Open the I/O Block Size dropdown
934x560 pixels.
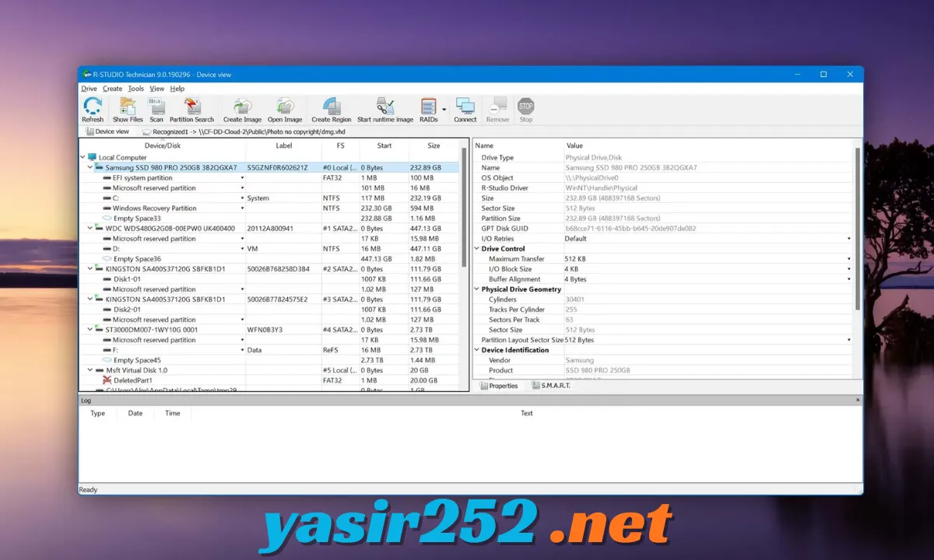[x=848, y=269]
